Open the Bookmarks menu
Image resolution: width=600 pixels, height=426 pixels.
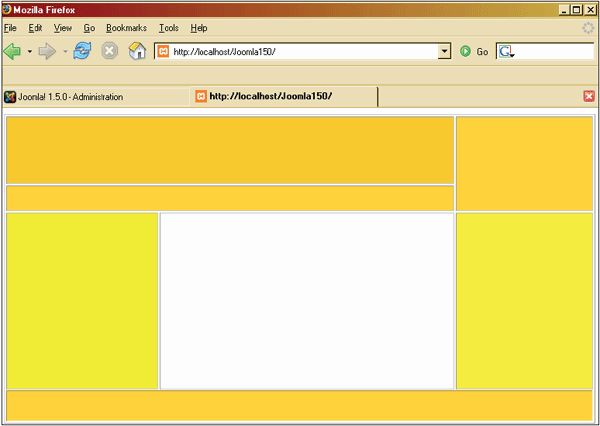click(x=126, y=28)
